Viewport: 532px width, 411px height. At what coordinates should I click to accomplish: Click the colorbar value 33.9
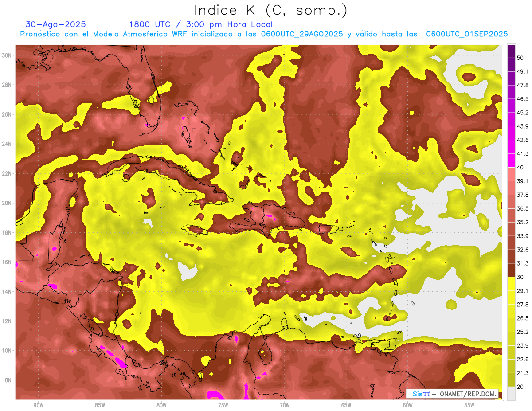coord(523,236)
